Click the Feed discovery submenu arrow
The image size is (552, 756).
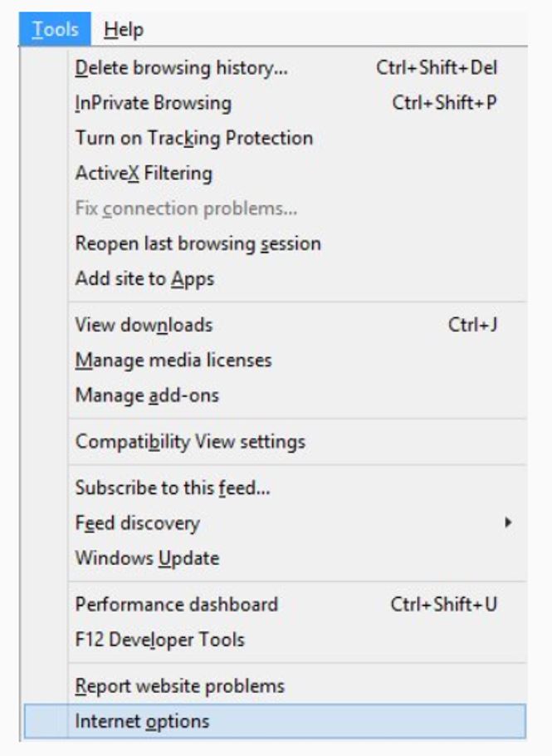point(508,523)
